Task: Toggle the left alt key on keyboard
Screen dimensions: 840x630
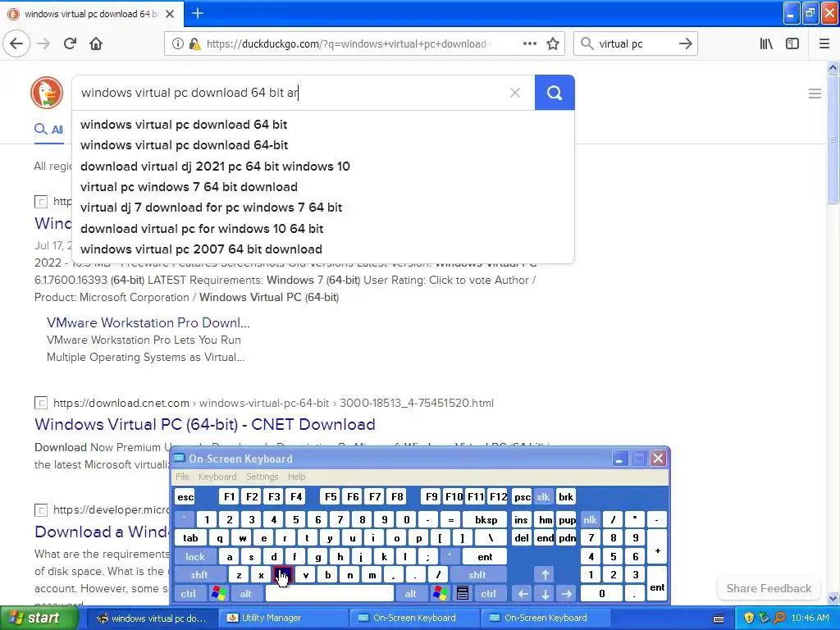Action: click(x=246, y=594)
